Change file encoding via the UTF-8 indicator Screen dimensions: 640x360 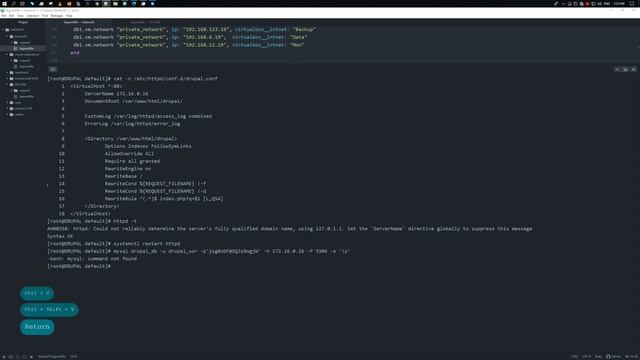[587, 356]
